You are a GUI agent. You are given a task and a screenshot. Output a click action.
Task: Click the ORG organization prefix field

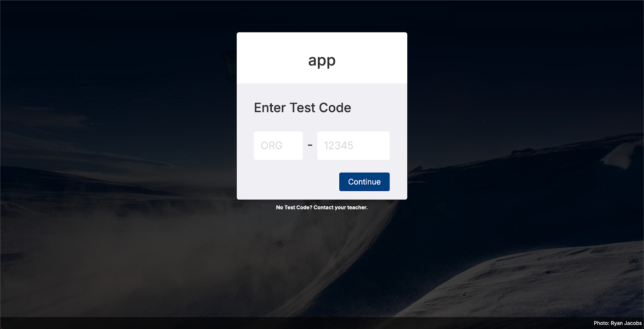tap(278, 146)
